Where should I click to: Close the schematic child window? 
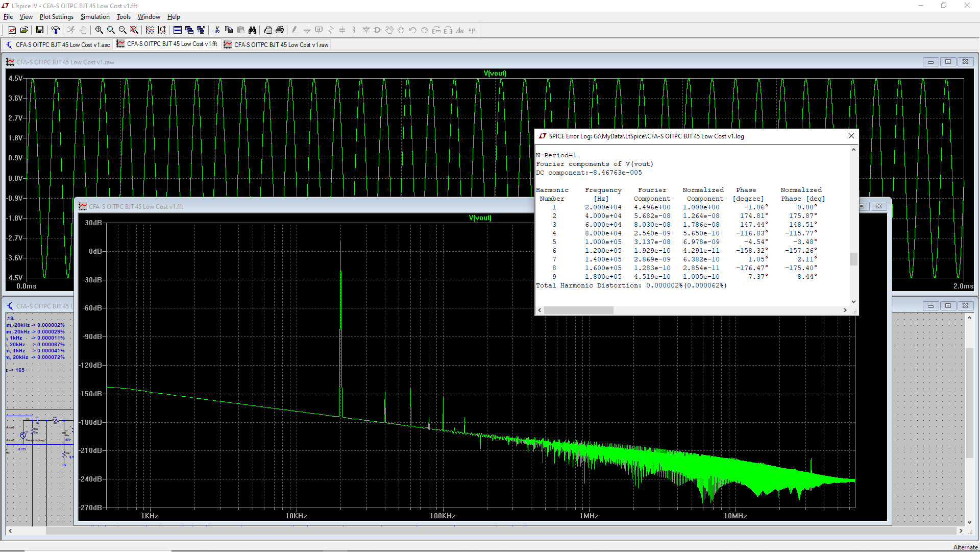pyautogui.click(x=965, y=306)
